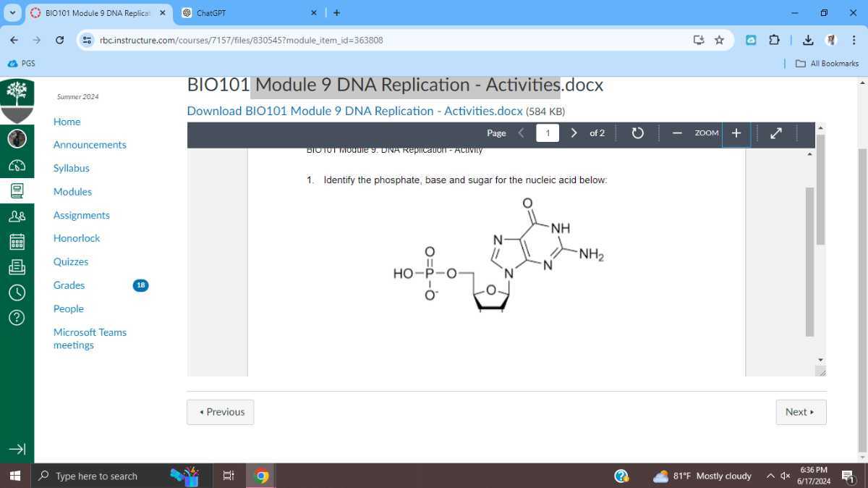This screenshot has width=868, height=488.
Task: Go to the next document page chevron
Action: tap(574, 132)
